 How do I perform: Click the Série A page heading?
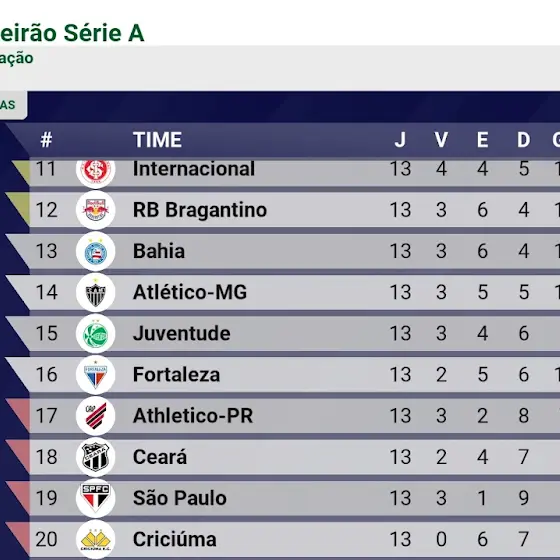tap(72, 33)
